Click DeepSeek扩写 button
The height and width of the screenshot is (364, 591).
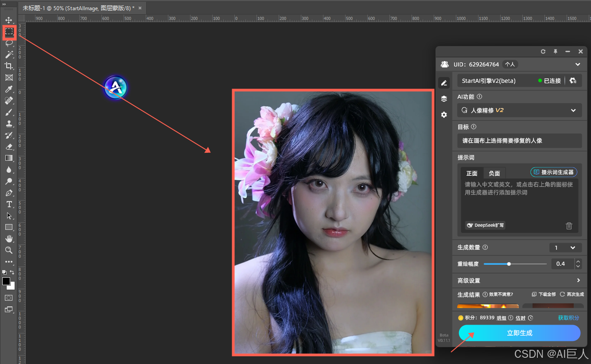[485, 225]
